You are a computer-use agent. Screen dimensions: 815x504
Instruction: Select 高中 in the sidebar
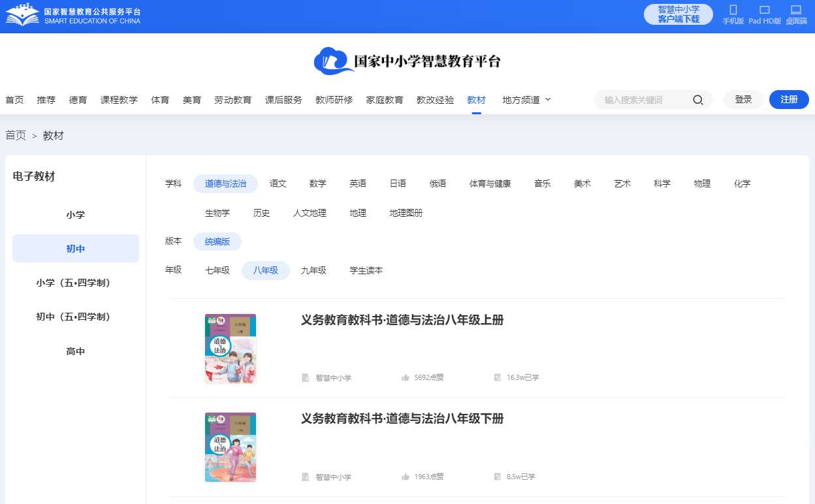[76, 351]
